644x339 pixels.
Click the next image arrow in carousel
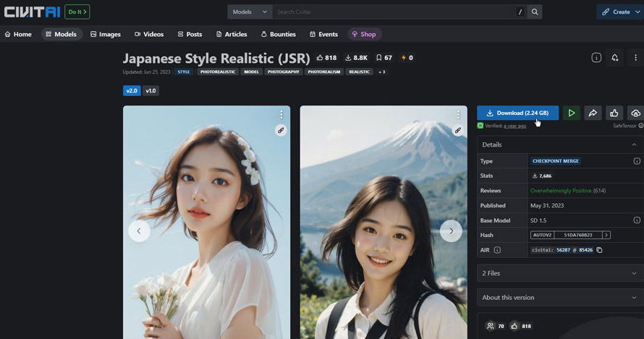[451, 231]
